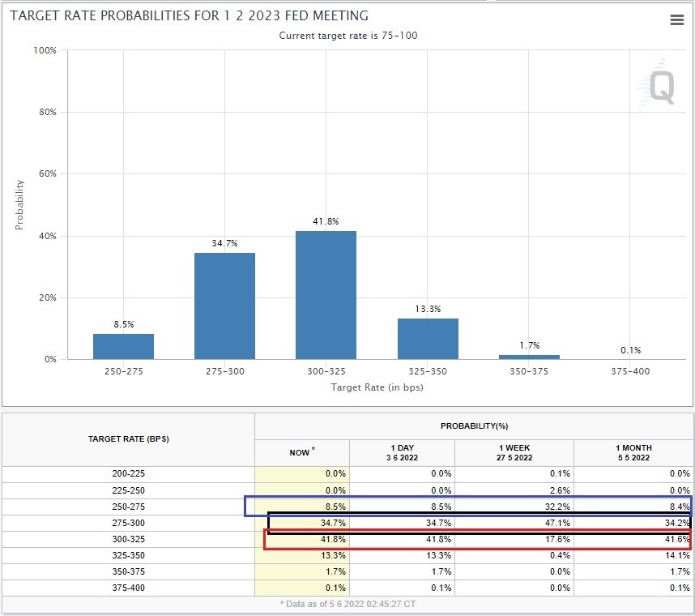695x616 pixels.
Task: Click the 325-350 bar showing 13.3%
Action: pos(428,339)
